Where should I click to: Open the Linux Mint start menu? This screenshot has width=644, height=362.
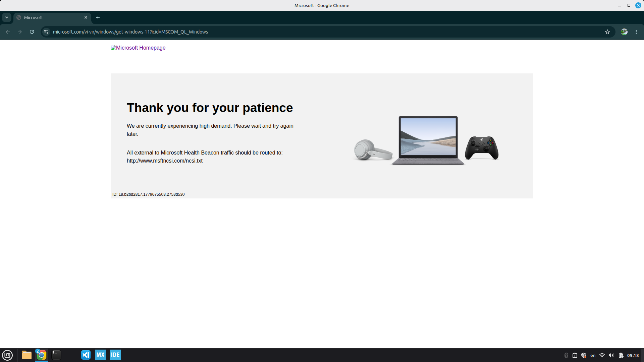click(x=7, y=355)
